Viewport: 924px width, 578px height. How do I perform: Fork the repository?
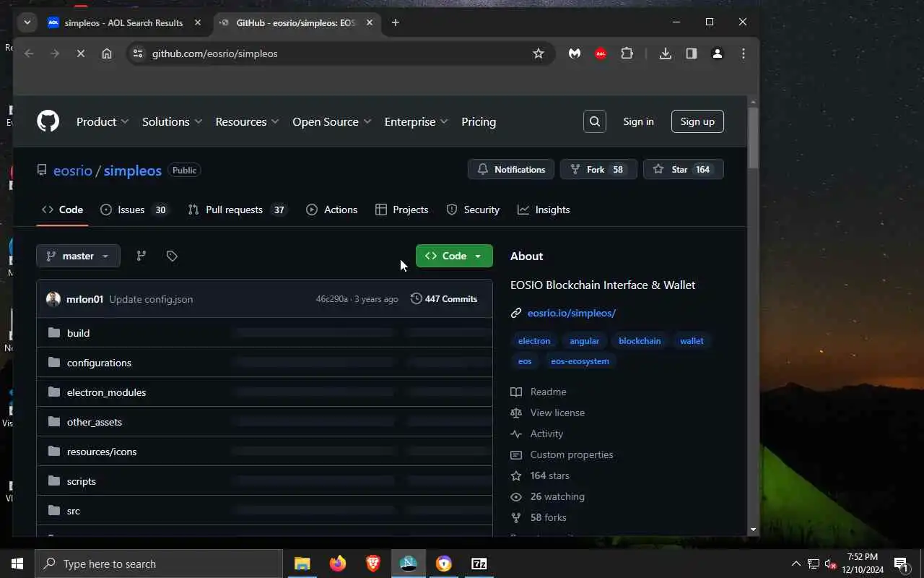pyautogui.click(x=598, y=169)
